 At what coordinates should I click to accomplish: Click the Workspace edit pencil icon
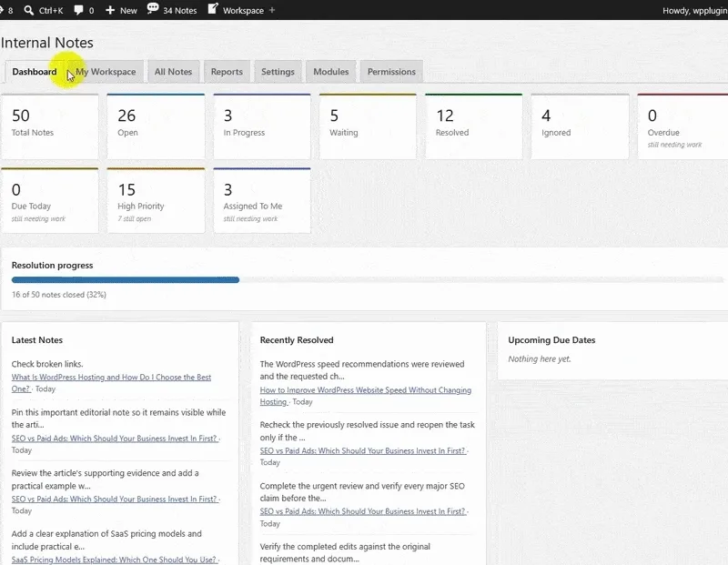(213, 9)
